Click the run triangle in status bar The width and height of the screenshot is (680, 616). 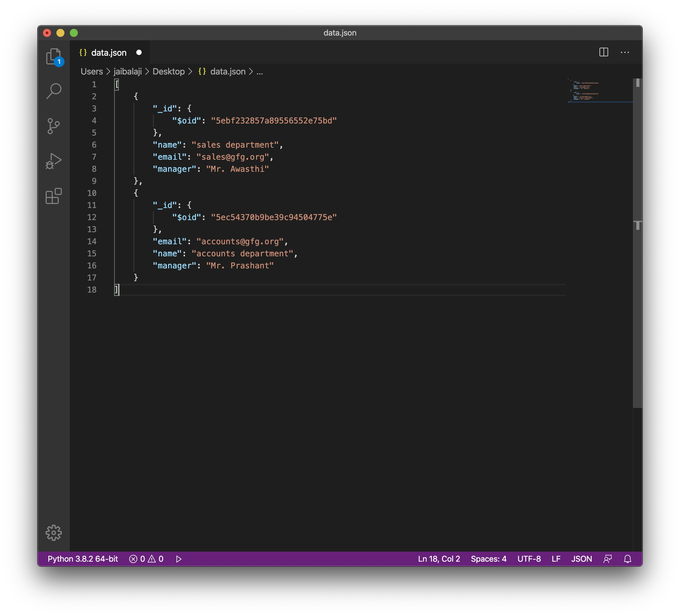pyautogui.click(x=179, y=559)
